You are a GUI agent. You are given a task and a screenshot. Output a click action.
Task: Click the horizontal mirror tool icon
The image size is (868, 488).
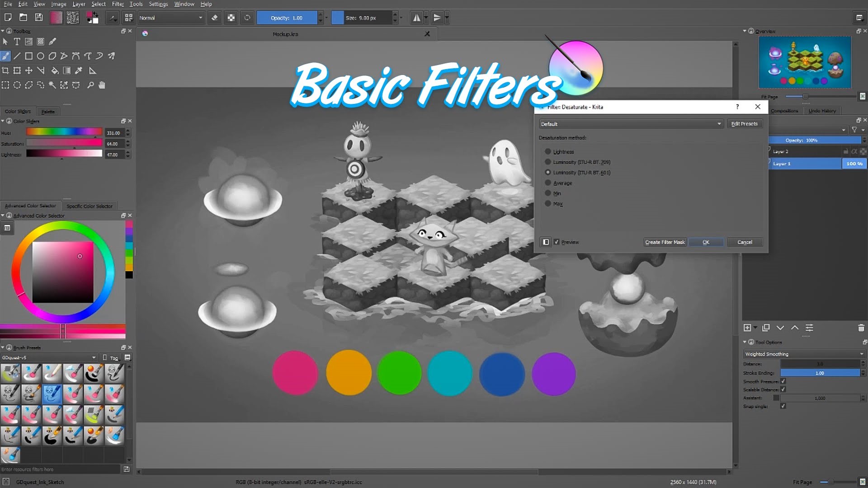click(x=416, y=18)
